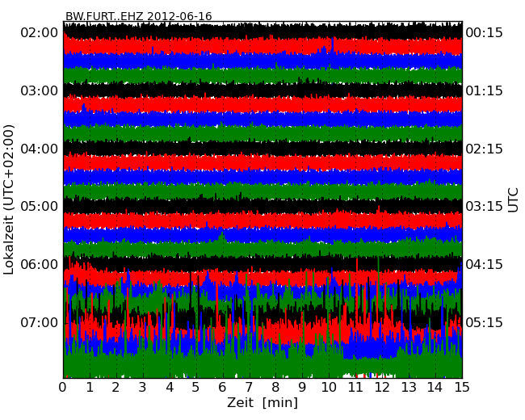525x420 pixels.
Task: Click the plot title BW.FURT..EHZ 2012-06-16
Action: pos(139,16)
